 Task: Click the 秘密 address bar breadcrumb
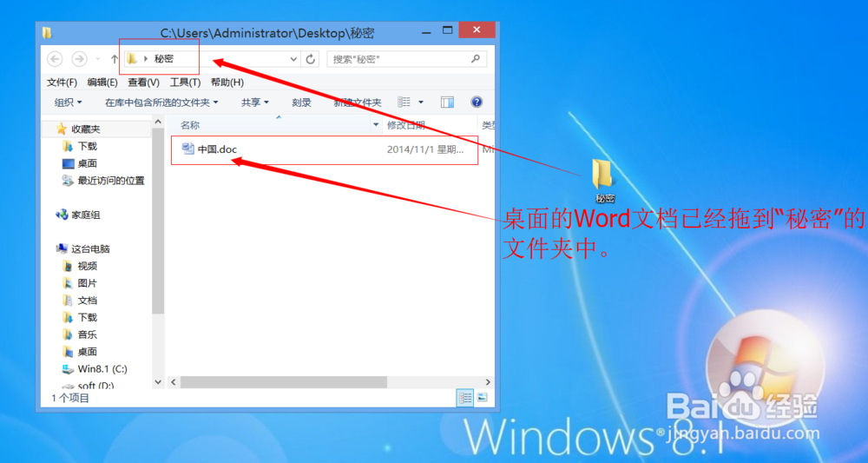tap(164, 59)
